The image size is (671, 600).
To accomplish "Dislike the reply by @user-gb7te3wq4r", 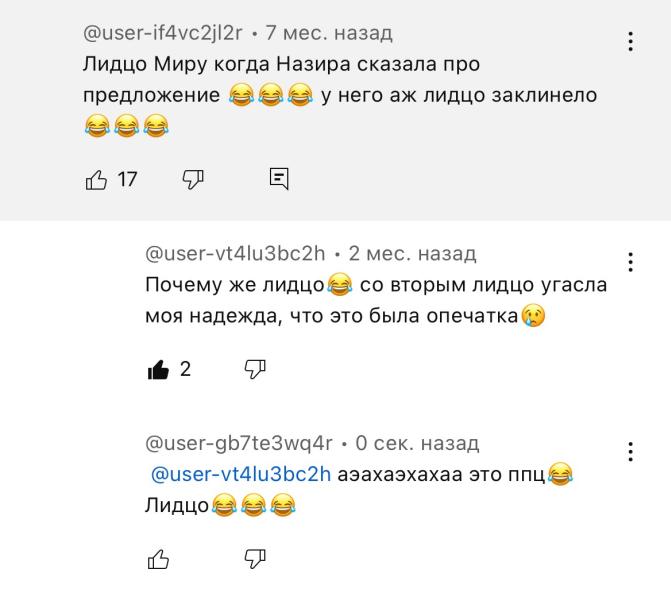I will point(255,560).
